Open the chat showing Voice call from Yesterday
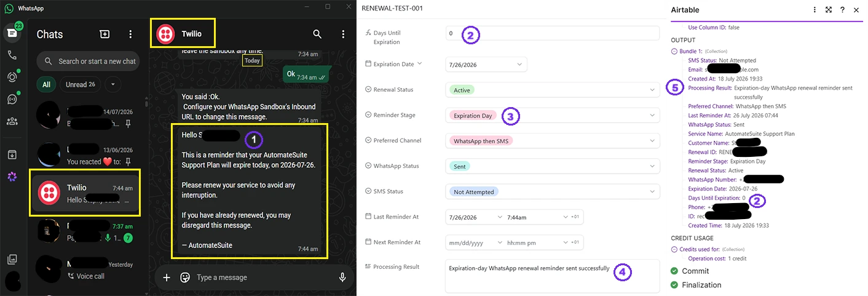The width and height of the screenshot is (868, 296). tap(86, 270)
